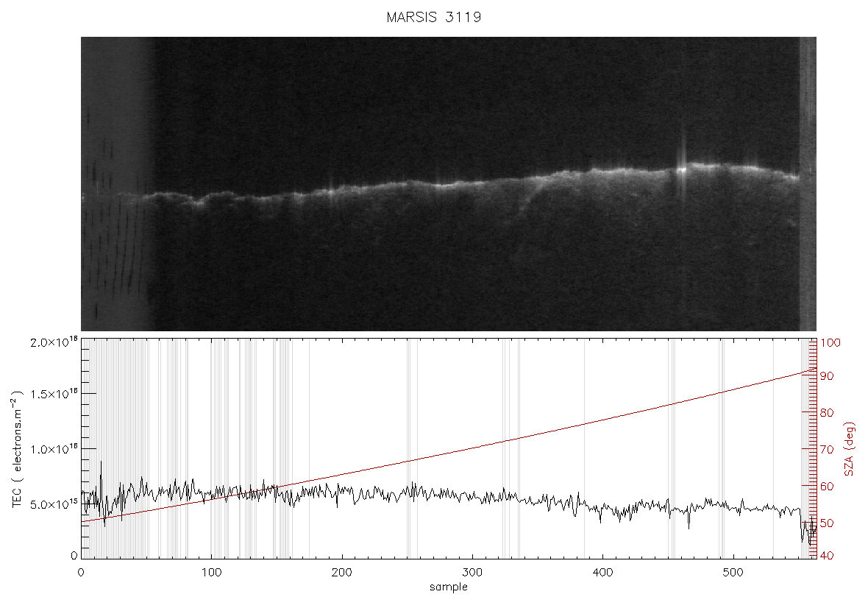The image size is (868, 611).
Task: Click the x-axis tick label 500
Action: pyautogui.click(x=733, y=572)
